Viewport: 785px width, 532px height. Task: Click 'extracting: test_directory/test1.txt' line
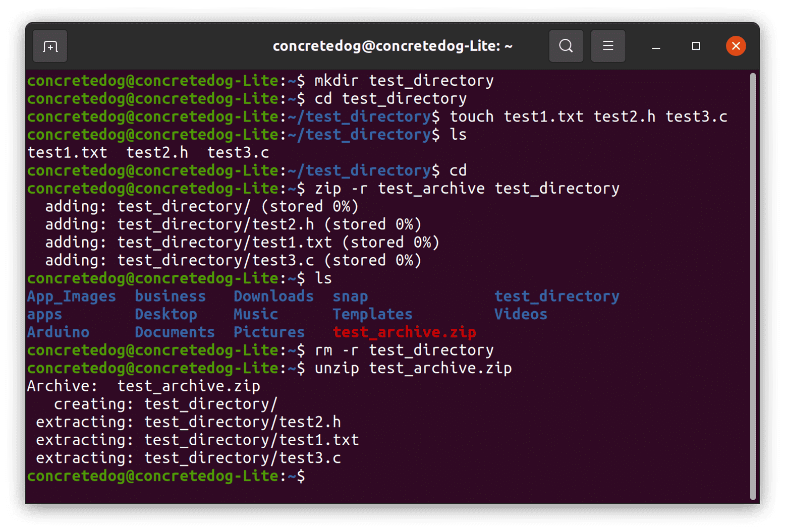click(198, 440)
